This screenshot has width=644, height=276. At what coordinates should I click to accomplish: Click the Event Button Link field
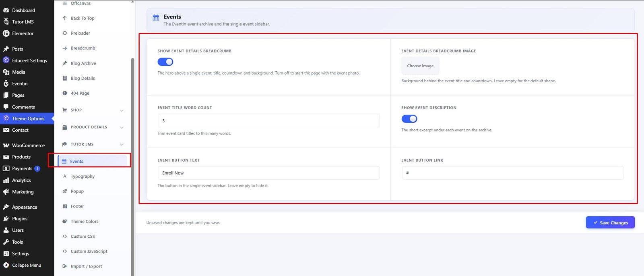[513, 173]
